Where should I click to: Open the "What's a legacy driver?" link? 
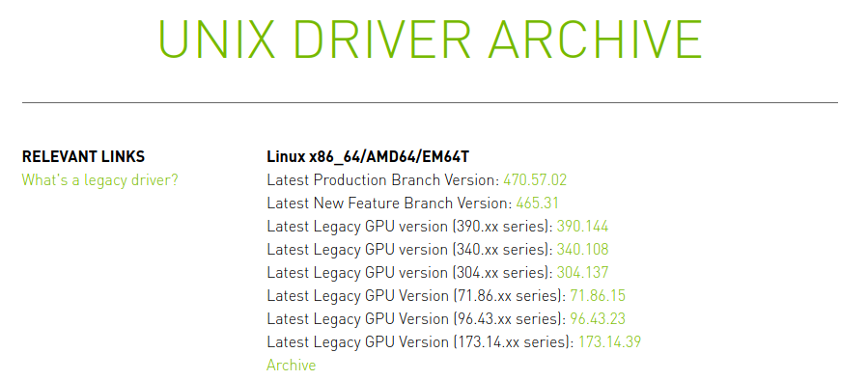100,180
